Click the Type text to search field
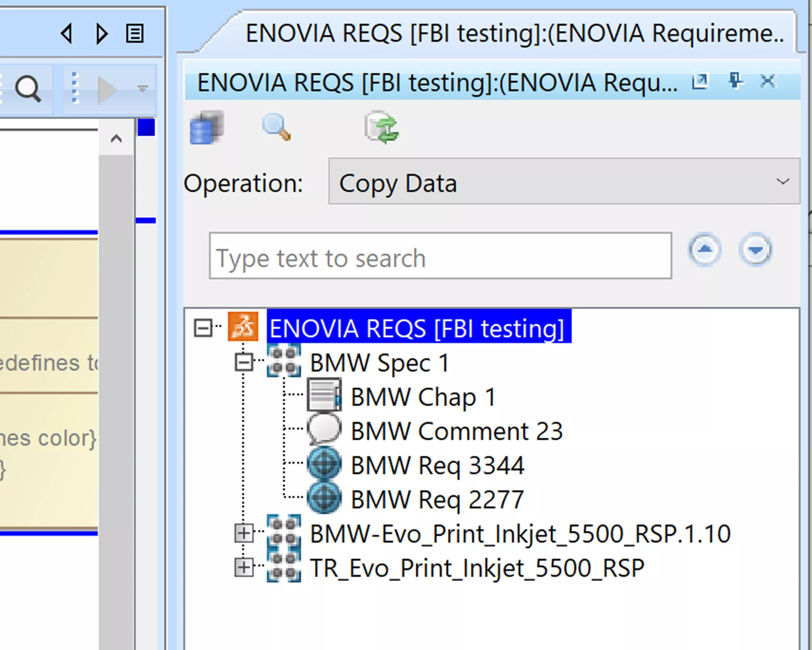Viewport: 812px width, 650px height. pos(440,256)
